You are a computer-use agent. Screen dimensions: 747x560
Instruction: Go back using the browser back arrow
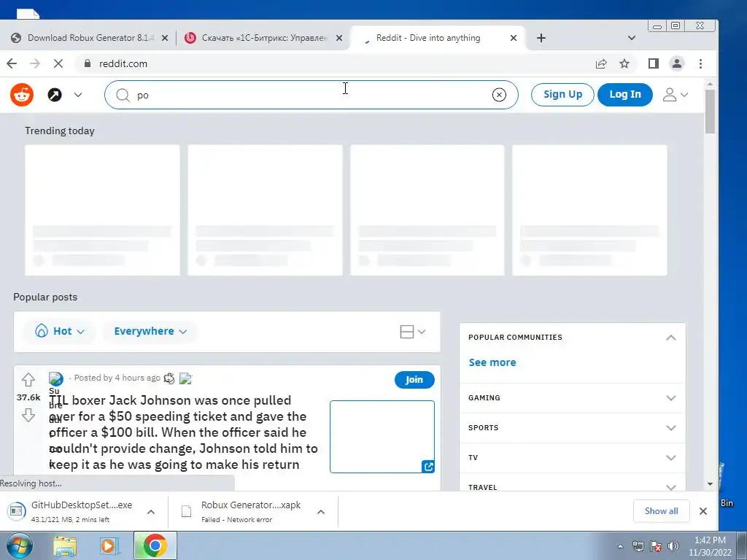click(12, 63)
